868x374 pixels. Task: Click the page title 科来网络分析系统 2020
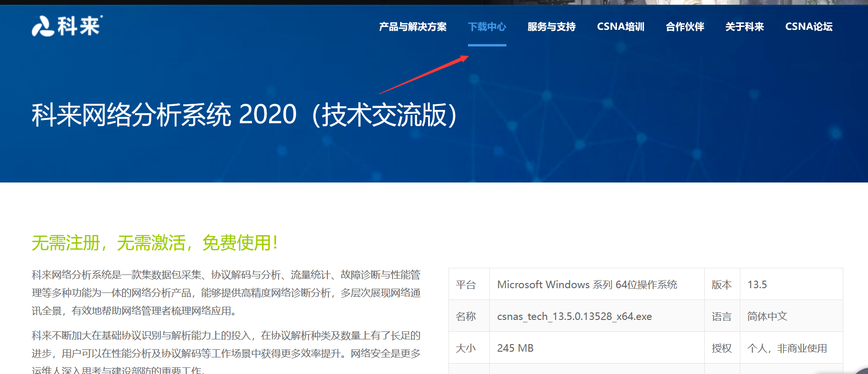(x=244, y=115)
